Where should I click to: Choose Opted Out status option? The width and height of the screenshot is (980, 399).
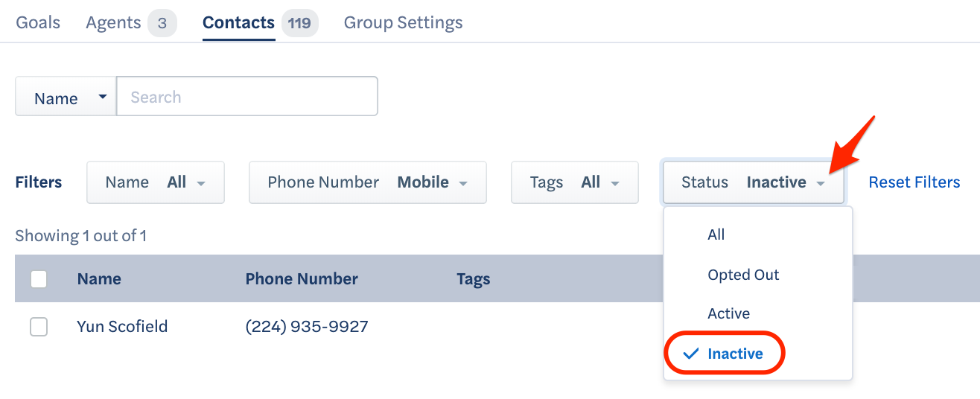coord(743,275)
